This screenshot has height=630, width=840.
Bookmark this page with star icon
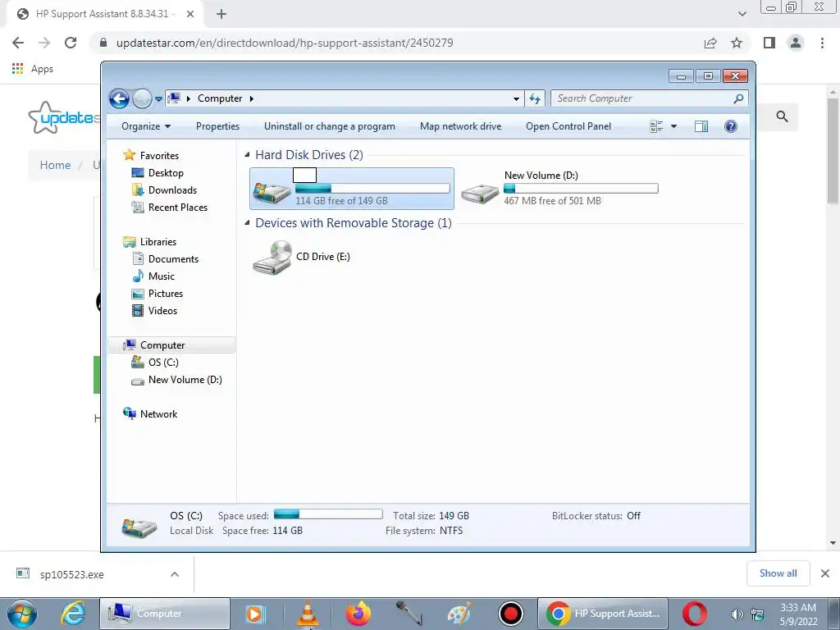[737, 43]
